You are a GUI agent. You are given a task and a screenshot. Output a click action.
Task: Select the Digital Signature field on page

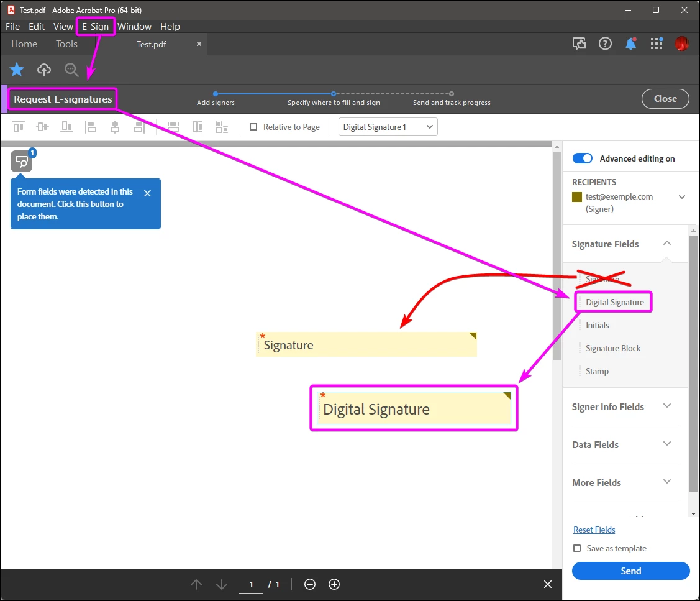[x=414, y=408]
